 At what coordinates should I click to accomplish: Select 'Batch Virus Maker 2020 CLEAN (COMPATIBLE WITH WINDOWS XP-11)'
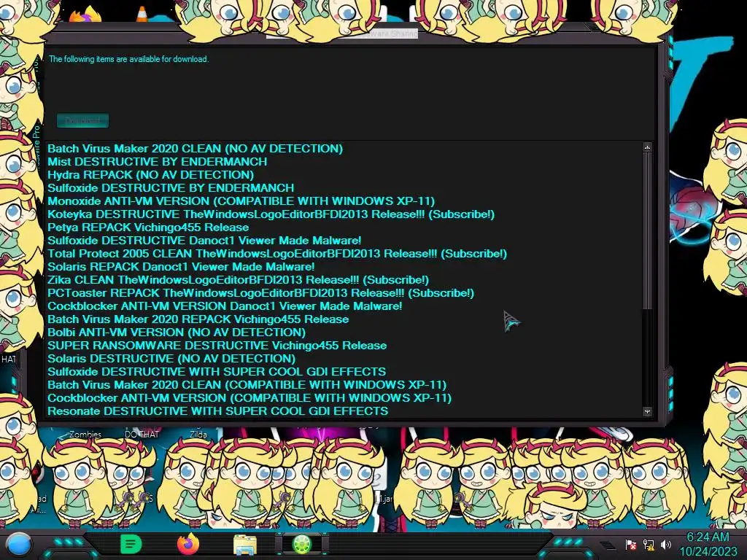247,385
